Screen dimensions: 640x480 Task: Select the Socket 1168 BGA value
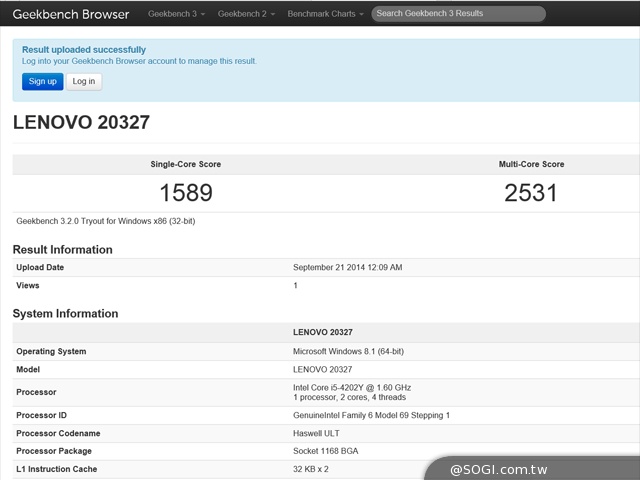coord(325,451)
